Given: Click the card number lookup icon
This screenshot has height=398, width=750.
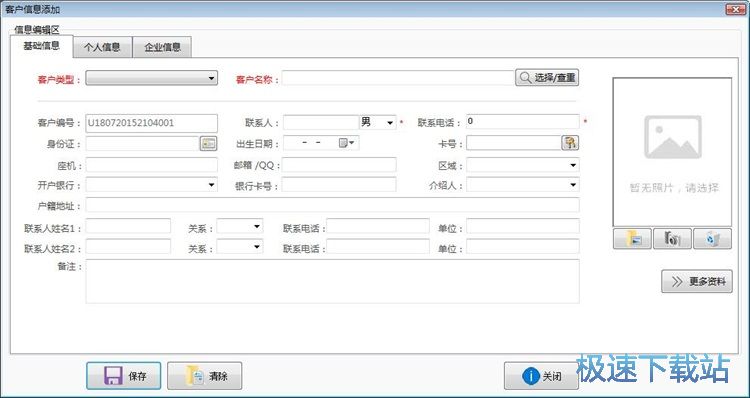Looking at the screenshot, I should point(570,143).
